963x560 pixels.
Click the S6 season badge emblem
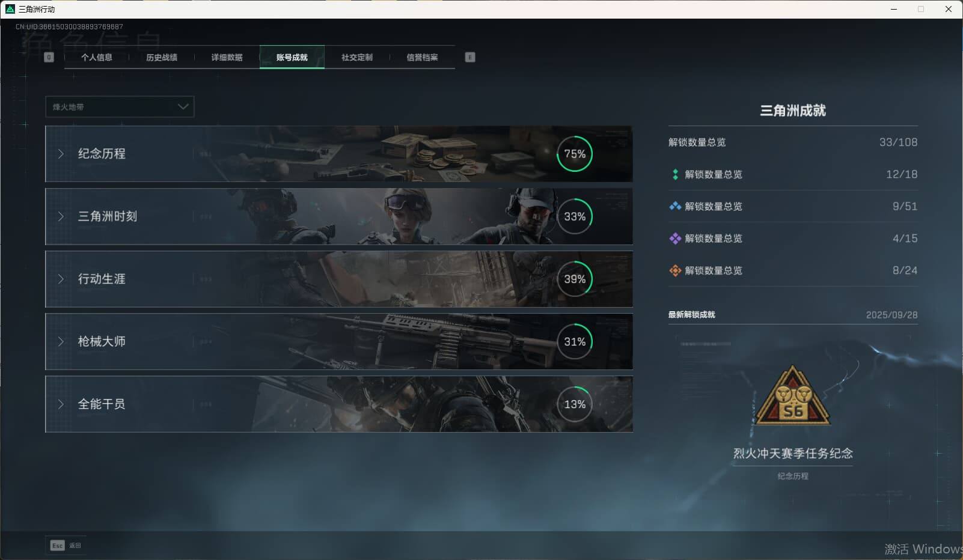(x=793, y=397)
